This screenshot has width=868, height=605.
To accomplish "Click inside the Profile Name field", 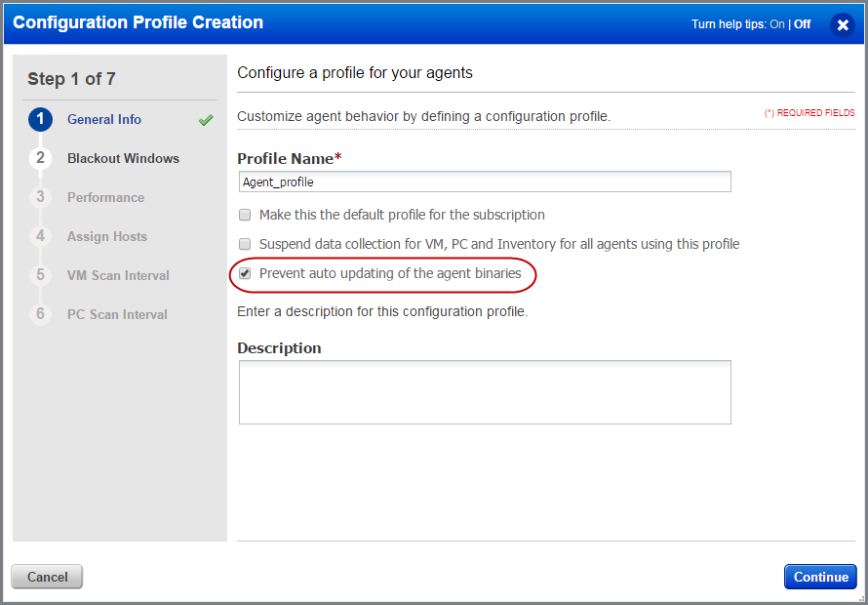I will (485, 181).
